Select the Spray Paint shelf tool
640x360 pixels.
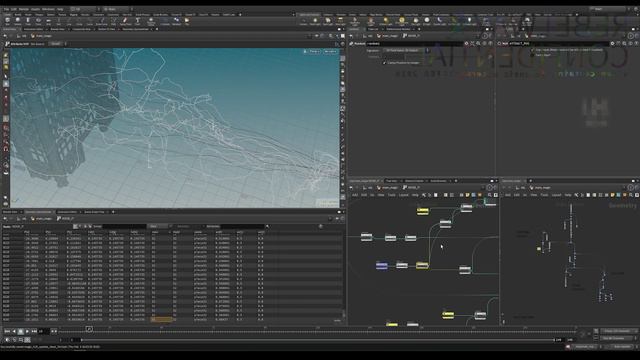[125, 21]
